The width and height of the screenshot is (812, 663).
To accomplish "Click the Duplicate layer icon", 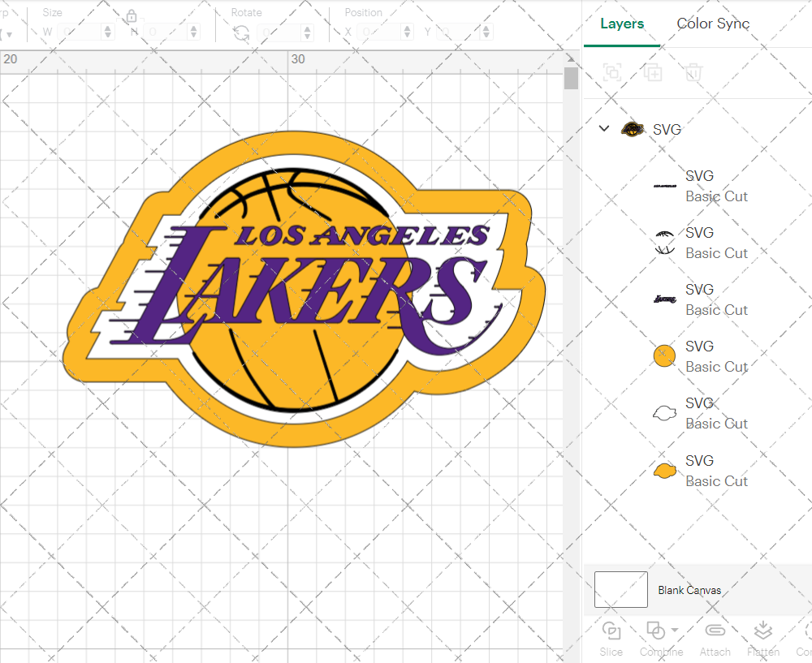I will click(653, 72).
